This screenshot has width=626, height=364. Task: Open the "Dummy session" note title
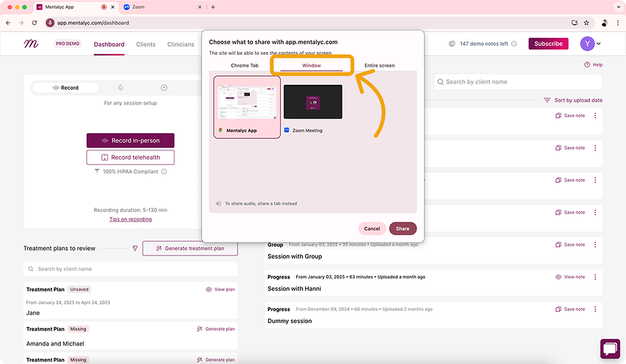click(x=290, y=321)
